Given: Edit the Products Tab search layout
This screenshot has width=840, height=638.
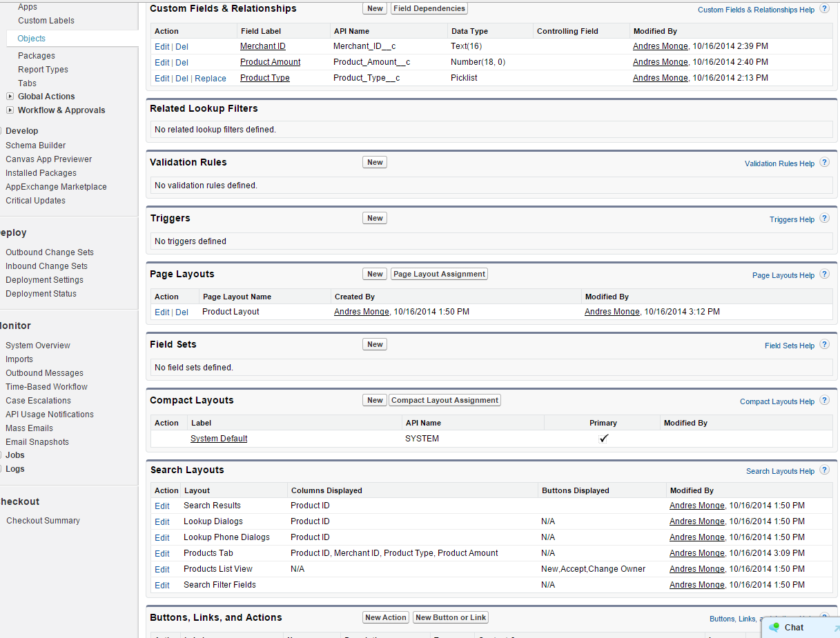Looking at the screenshot, I should 162,553.
